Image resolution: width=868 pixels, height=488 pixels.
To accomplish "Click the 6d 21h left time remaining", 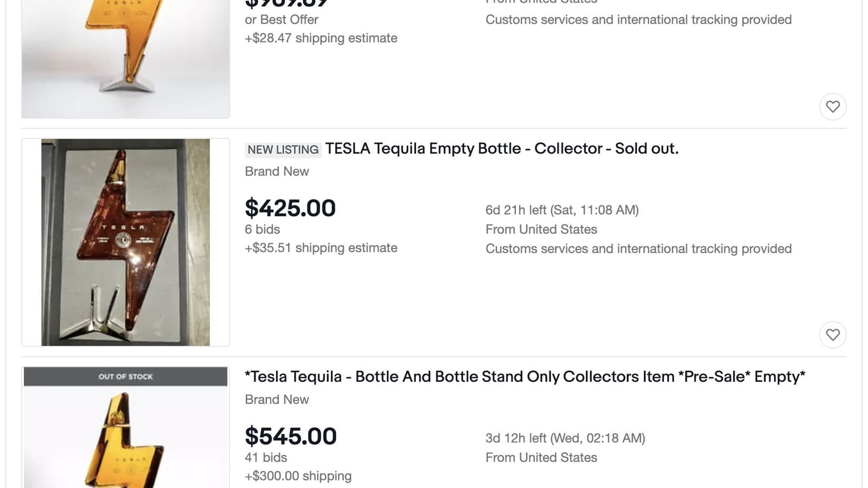I will point(562,210).
